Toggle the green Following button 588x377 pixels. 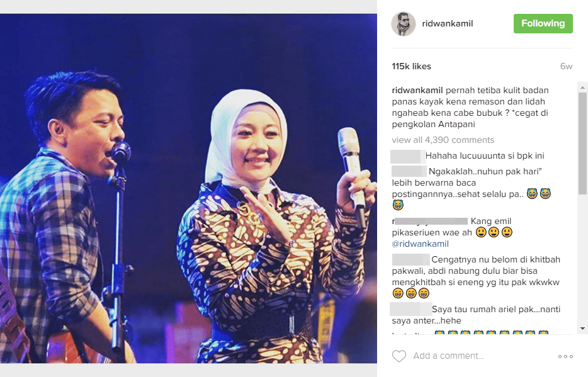543,24
